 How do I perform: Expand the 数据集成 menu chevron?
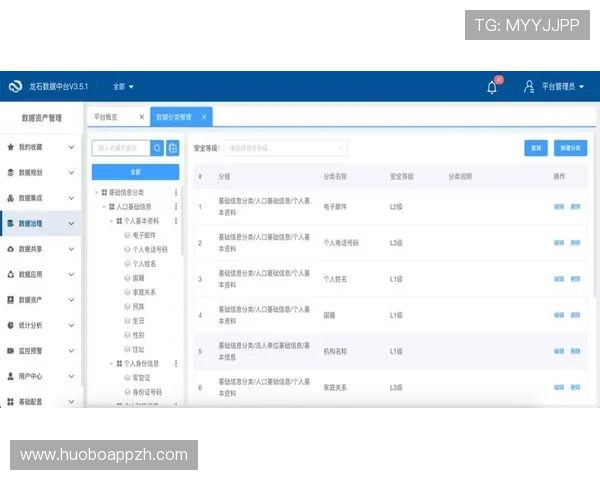tap(72, 198)
